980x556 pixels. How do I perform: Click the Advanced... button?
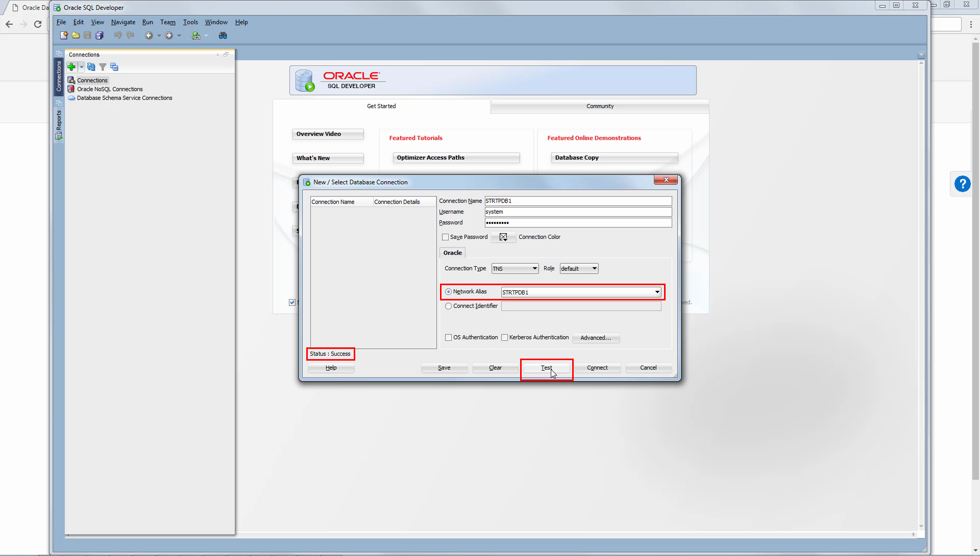[x=596, y=338]
